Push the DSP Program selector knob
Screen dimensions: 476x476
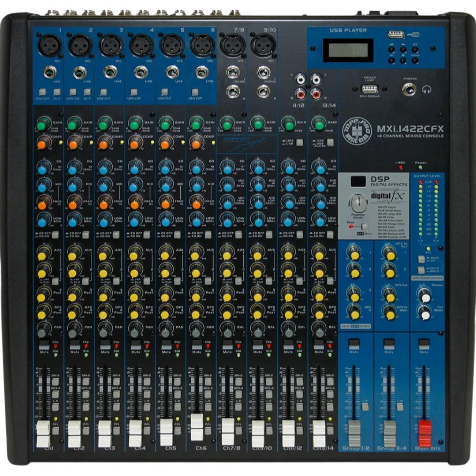pyautogui.click(x=358, y=204)
